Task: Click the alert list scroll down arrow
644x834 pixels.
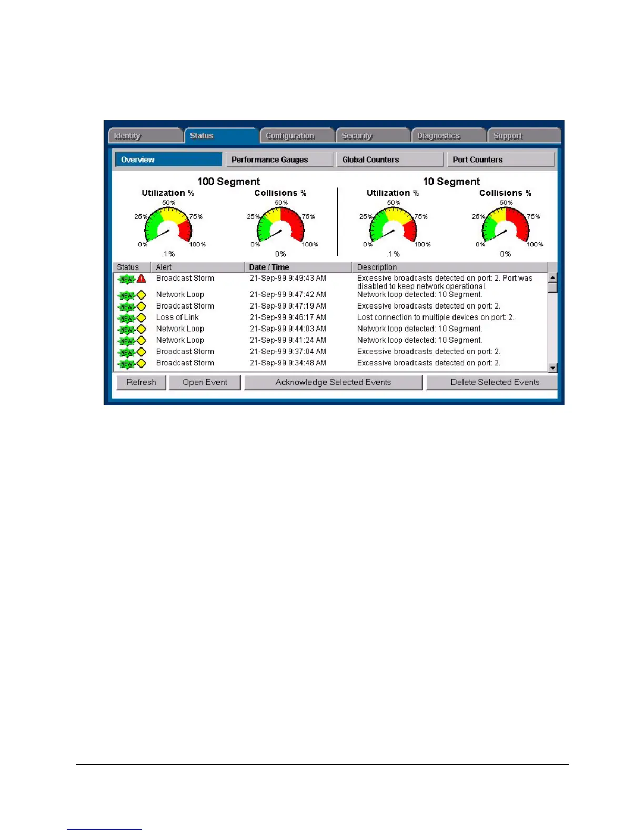Action: click(552, 368)
